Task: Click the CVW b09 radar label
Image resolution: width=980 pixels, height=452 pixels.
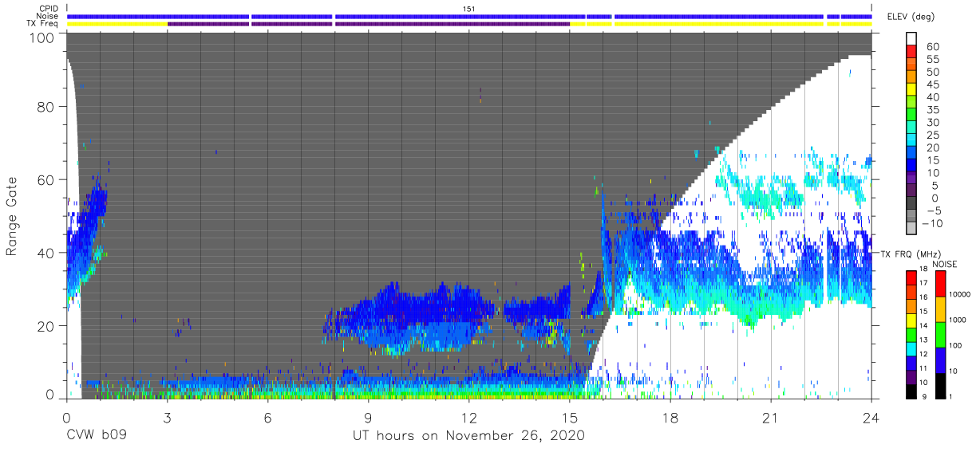Action: [97, 436]
